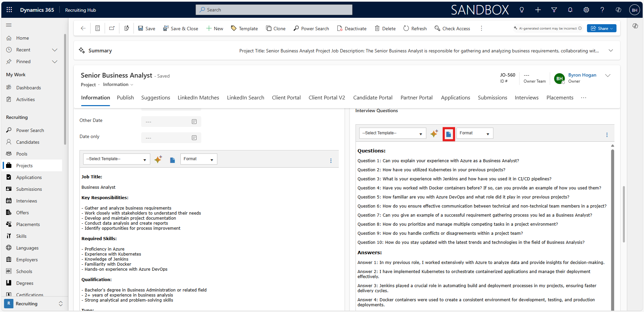Open the three-dot menu in Interview Questions editor
Viewport: 644px width, 312px height.
pos(607,135)
